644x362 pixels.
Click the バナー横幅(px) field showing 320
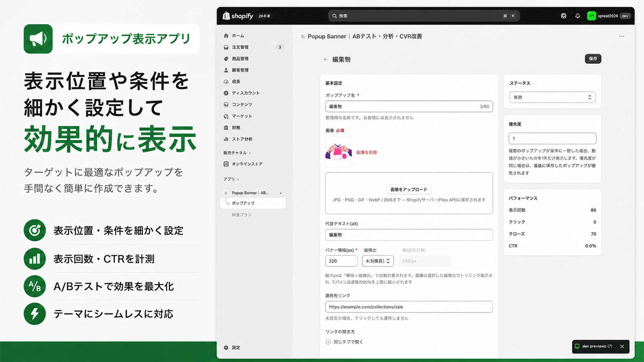[x=341, y=261]
